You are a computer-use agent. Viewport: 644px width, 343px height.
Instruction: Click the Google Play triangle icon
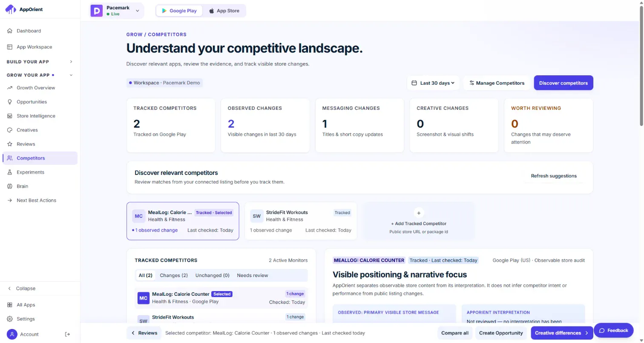164,11
